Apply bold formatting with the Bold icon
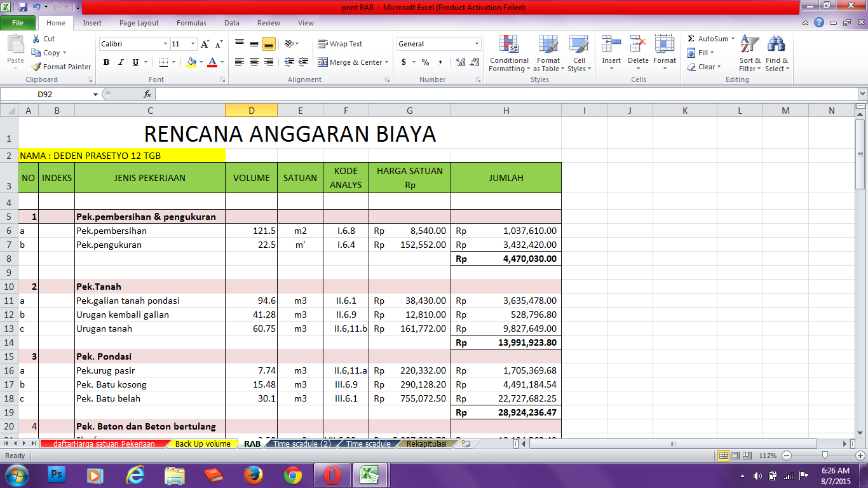Viewport: 868px width, 488px height. tap(106, 63)
